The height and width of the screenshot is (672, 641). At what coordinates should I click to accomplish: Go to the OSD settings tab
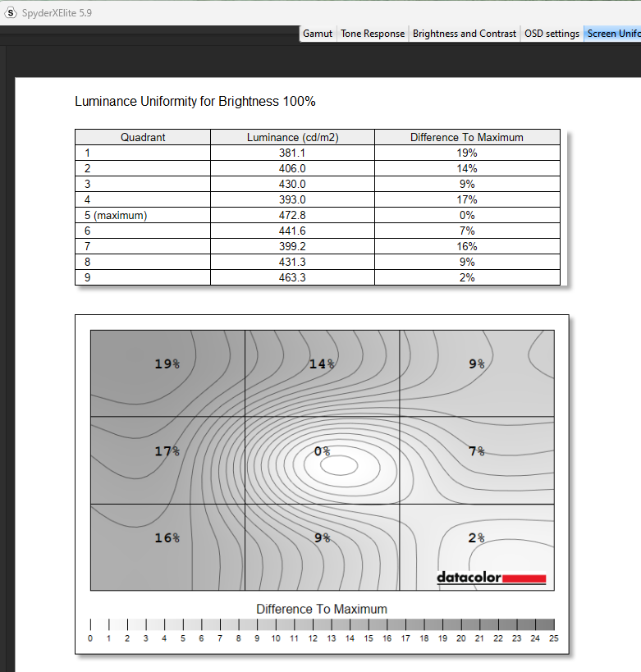click(552, 34)
